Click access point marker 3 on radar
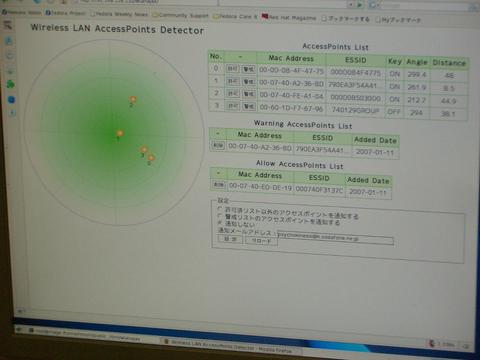 click(x=144, y=149)
